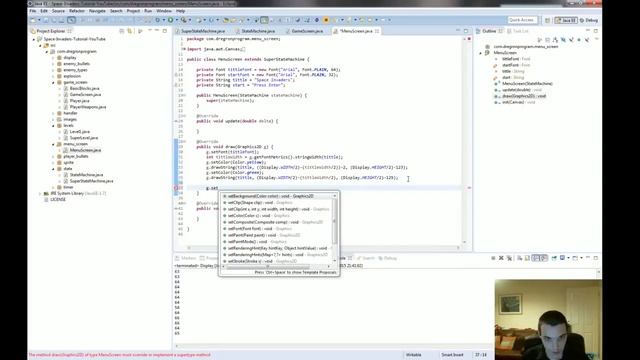Open the File menu
This screenshot has width=640, height=360.
pos(33,11)
